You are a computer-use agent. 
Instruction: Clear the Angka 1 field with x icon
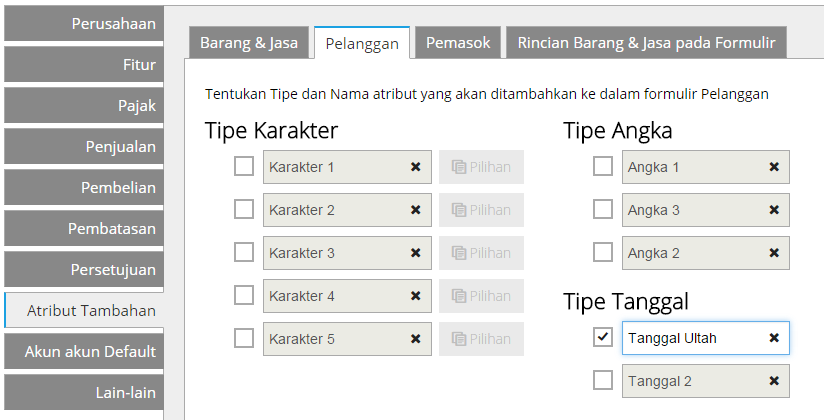(x=774, y=167)
